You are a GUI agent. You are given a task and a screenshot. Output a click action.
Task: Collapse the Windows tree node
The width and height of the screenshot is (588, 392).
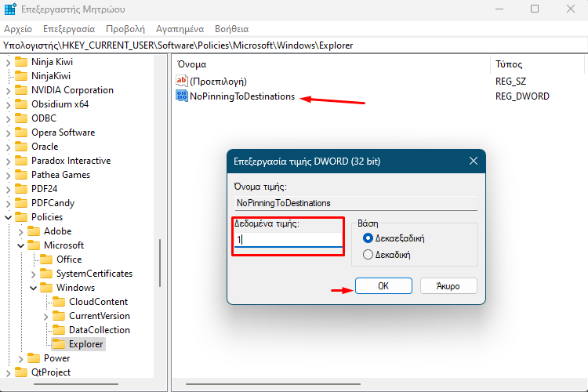coord(34,288)
